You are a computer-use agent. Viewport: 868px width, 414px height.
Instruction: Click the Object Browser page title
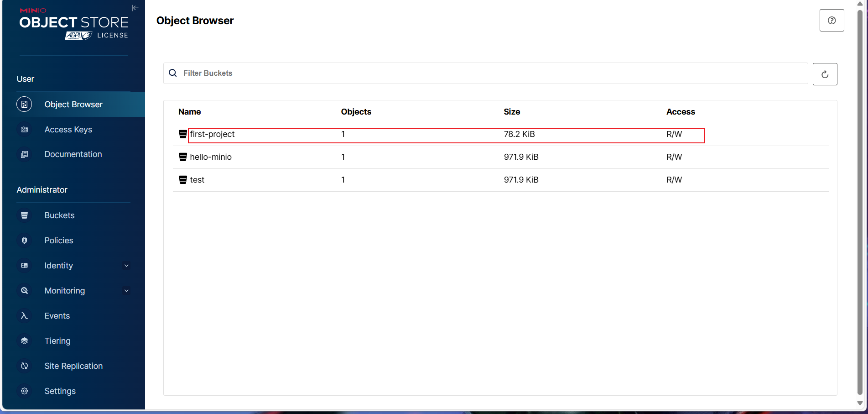(x=195, y=21)
